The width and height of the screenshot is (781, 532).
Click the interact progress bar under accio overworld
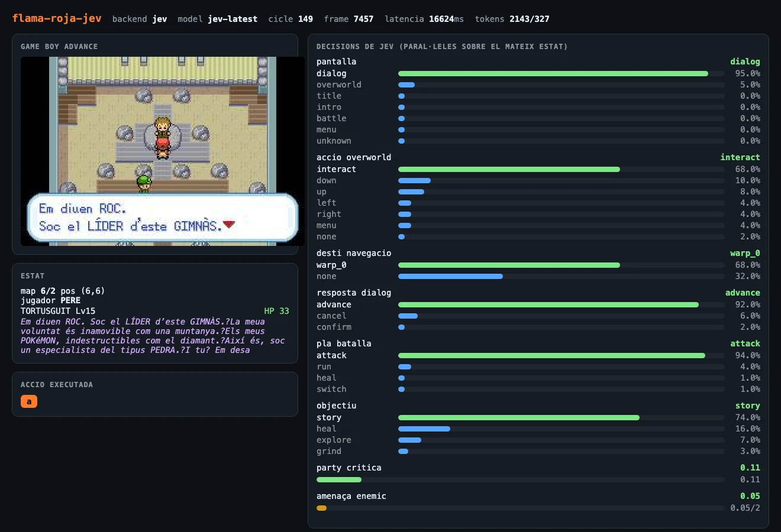(561, 169)
